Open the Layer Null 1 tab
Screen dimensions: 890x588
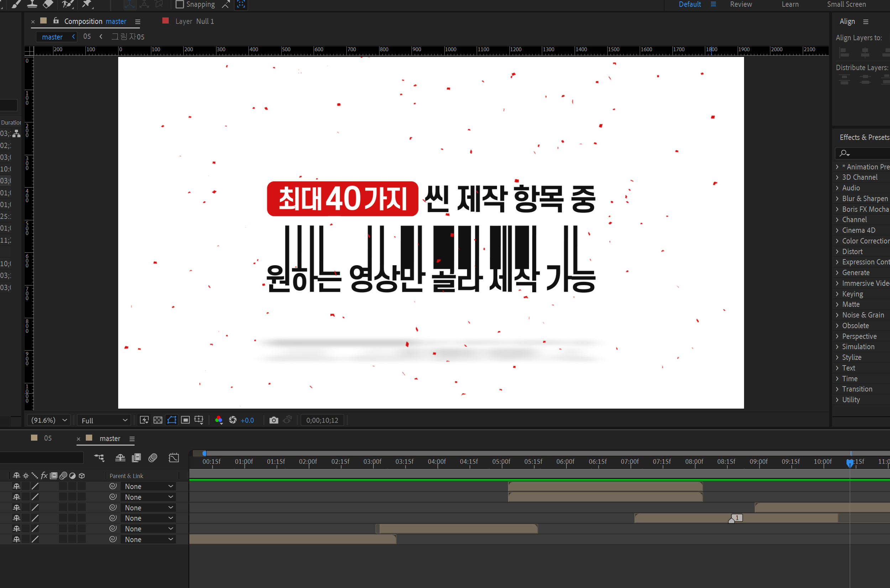click(x=195, y=21)
